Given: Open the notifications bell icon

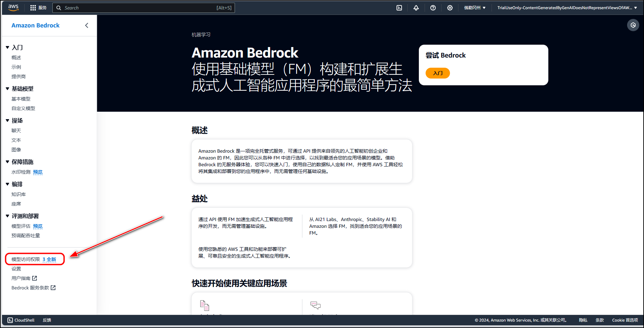Looking at the screenshot, I should 416,8.
